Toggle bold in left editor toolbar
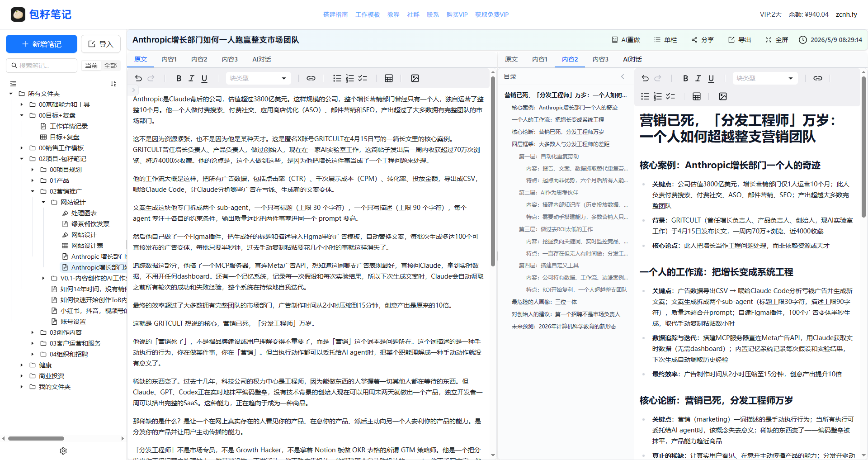 coord(179,78)
